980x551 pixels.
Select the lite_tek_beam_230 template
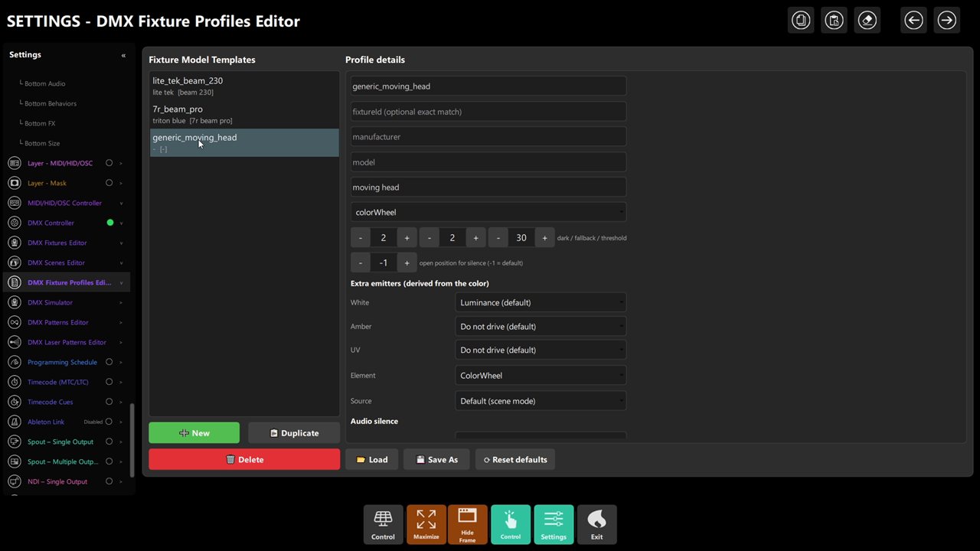point(244,86)
